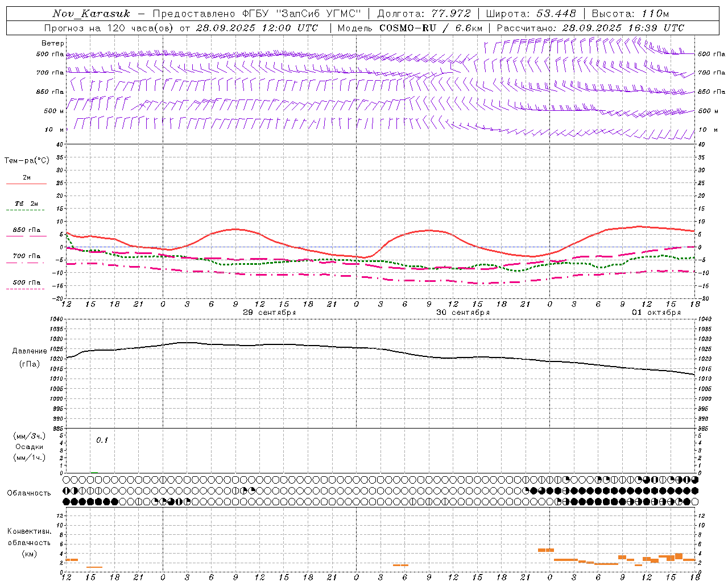Click the '(мм/3ч.)' precipitation unit label
This screenshot has height=582, width=728.
point(30,436)
